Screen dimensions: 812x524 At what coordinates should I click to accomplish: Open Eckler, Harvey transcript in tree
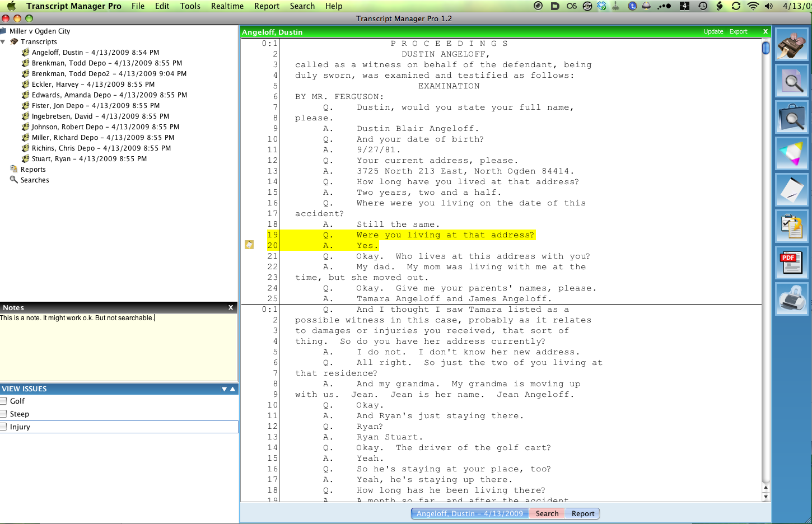93,85
